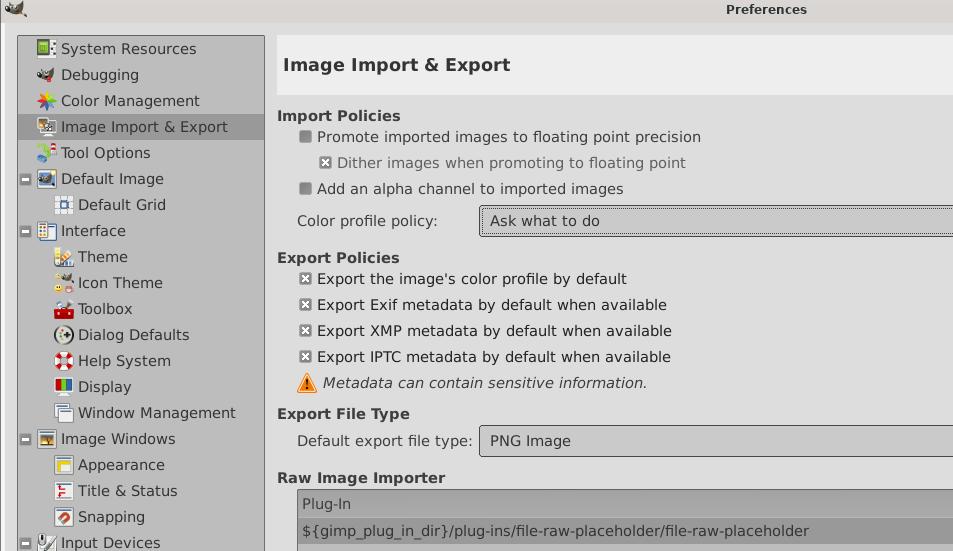Click the Display monitor icon

(x=64, y=386)
